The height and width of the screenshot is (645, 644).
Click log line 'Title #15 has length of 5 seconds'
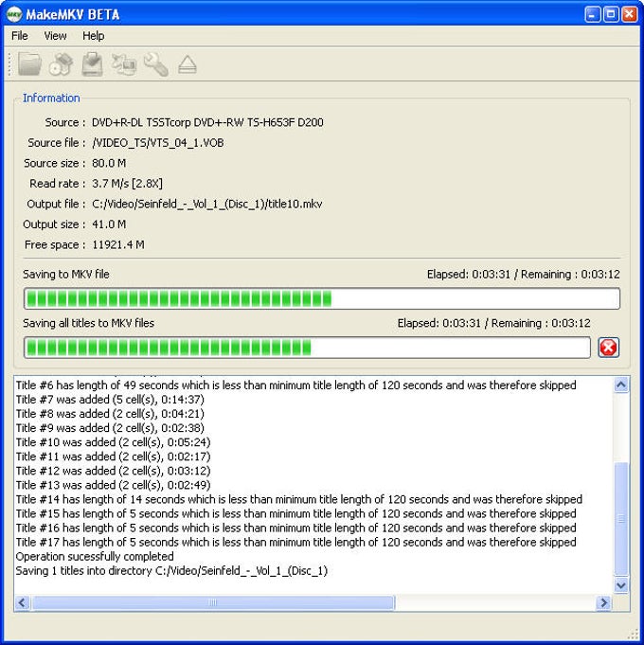[x=295, y=513]
